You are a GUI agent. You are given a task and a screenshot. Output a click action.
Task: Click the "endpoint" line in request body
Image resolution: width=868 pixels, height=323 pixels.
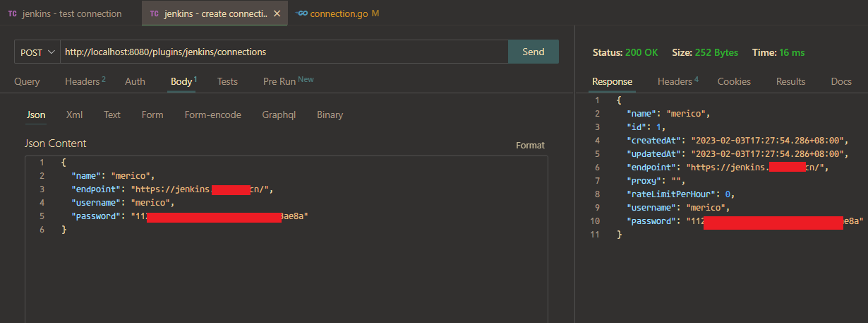pos(171,189)
